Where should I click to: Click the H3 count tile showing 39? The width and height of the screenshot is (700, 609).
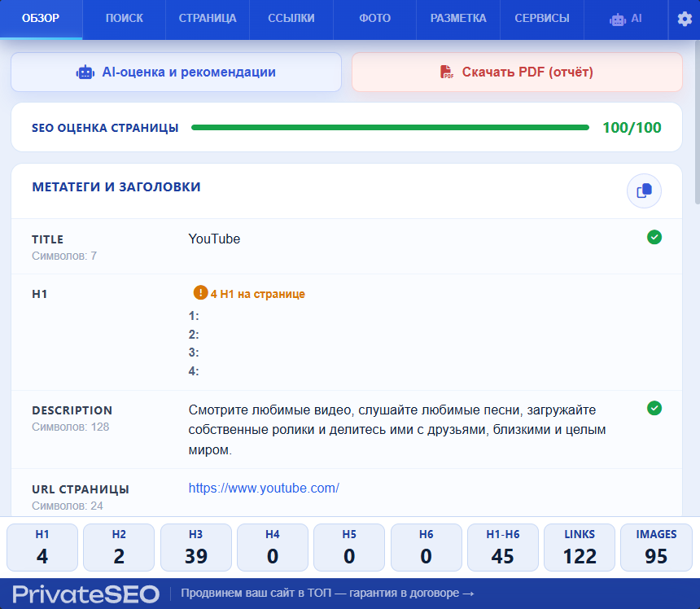(x=196, y=547)
